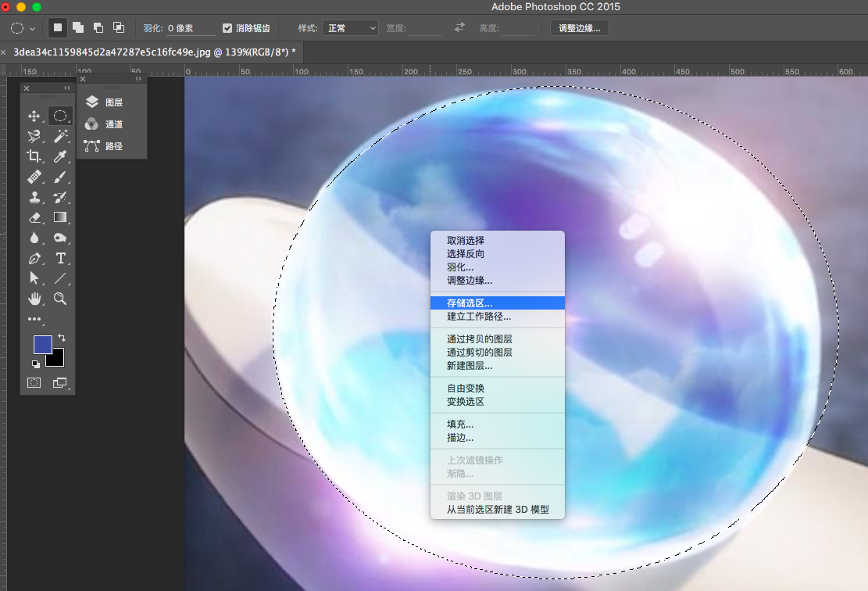The image size is (868, 591).
Task: Select the Spot Healing Brush tool
Action: click(x=34, y=176)
